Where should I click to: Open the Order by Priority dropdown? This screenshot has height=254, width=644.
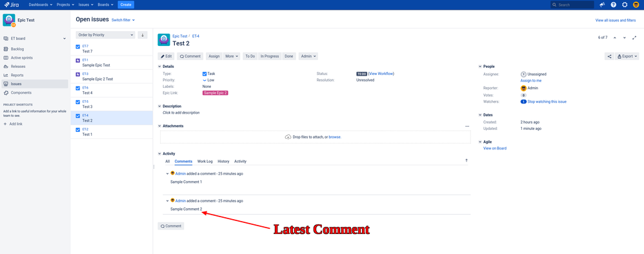pos(106,35)
